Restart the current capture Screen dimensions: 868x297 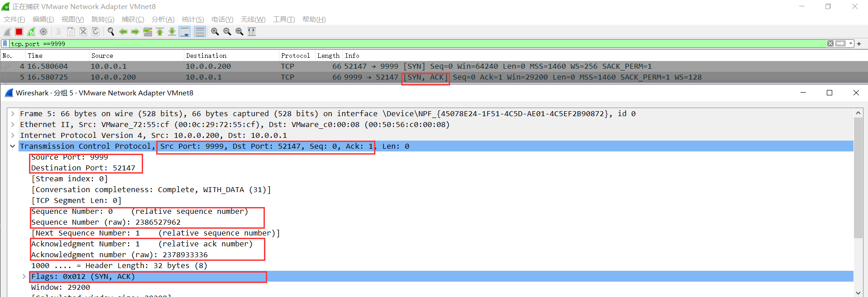point(31,32)
